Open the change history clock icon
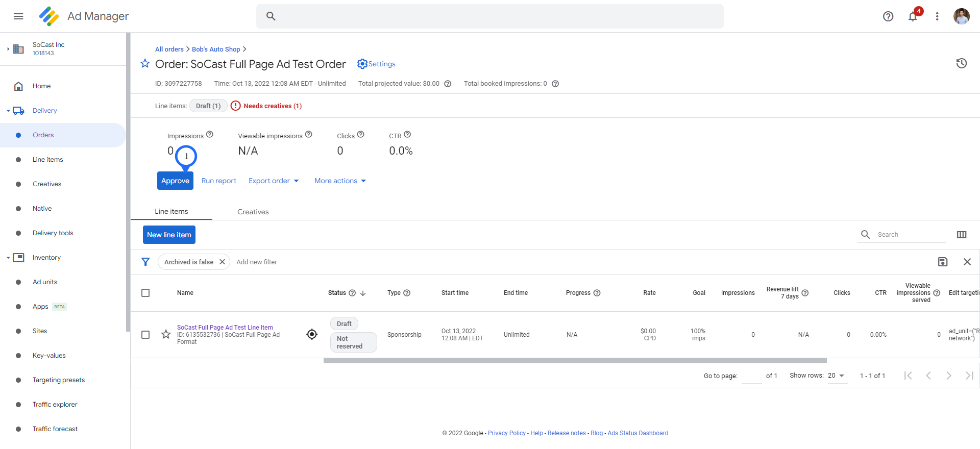This screenshot has width=980, height=449. coord(962,63)
